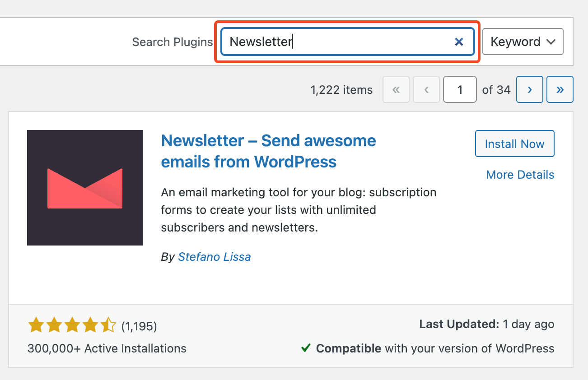The height and width of the screenshot is (380, 588).
Task: Go to previous page with left chevron
Action: pyautogui.click(x=426, y=89)
